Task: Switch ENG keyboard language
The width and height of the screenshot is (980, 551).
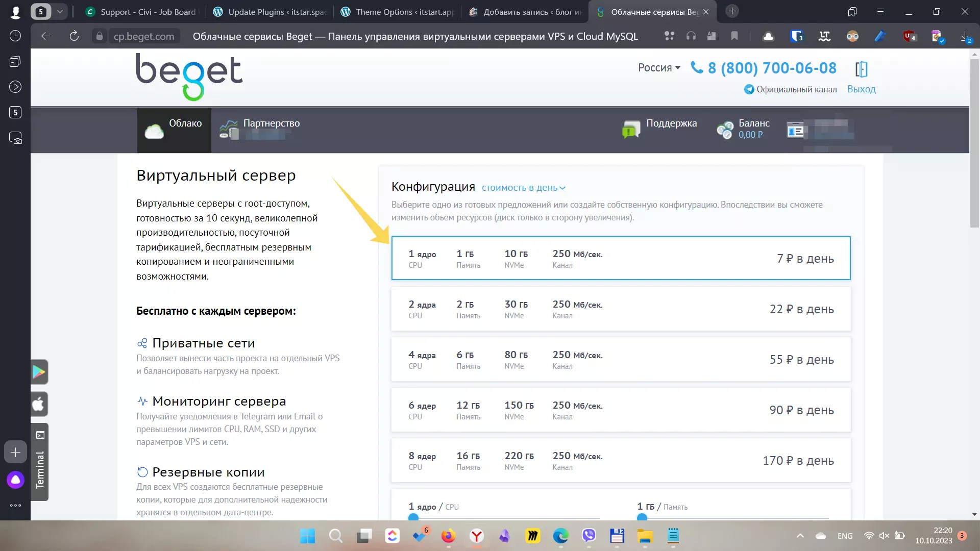Action: [845, 536]
